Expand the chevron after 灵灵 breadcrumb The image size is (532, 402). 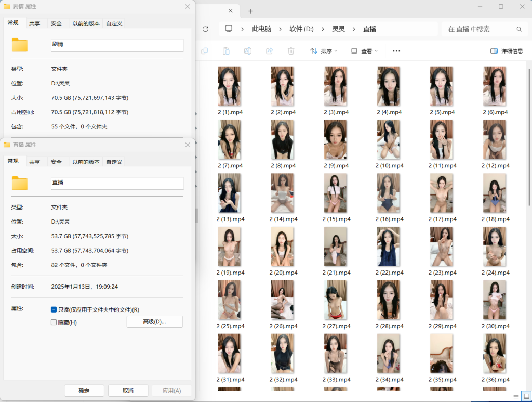354,29
